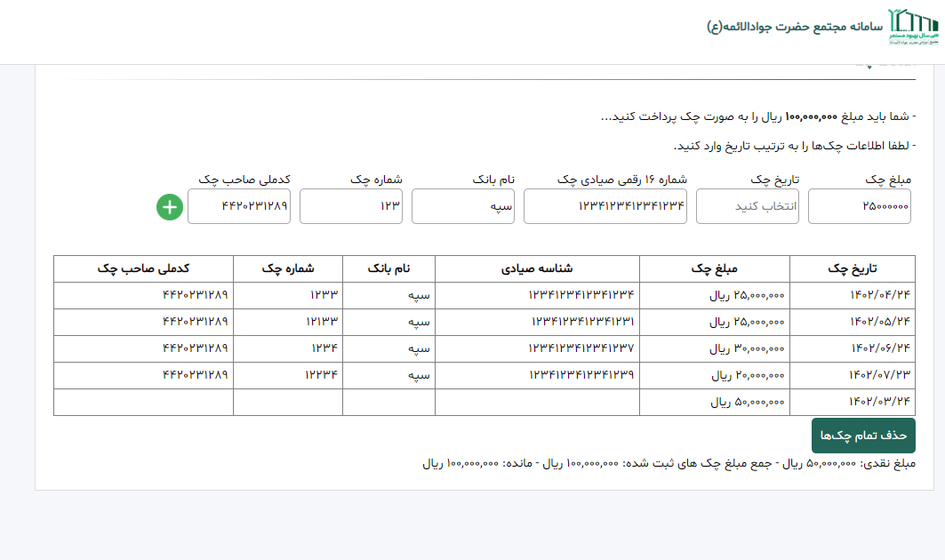This screenshot has height=560, width=945.
Task: Select the شماره چک input field
Action: coord(351,206)
